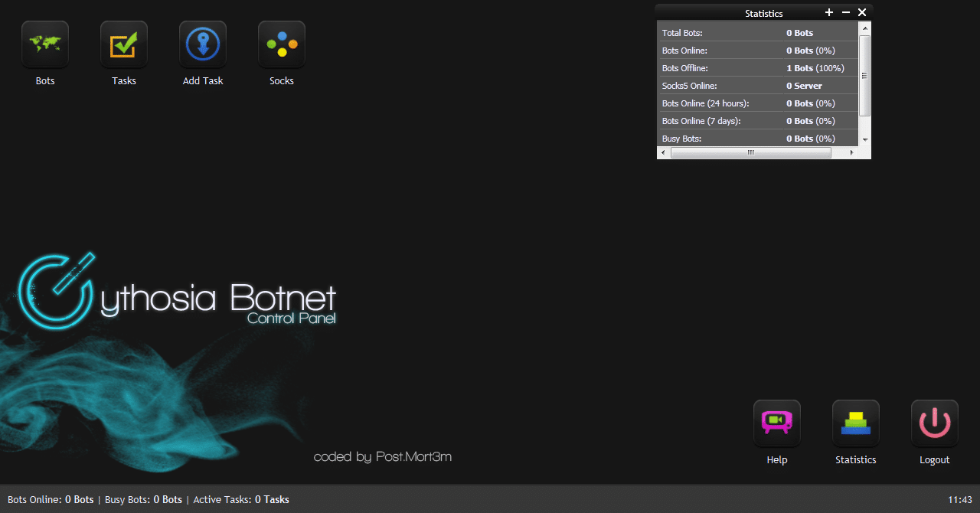
Task: Click the Statistics window title bar
Action: pyautogui.click(x=763, y=13)
